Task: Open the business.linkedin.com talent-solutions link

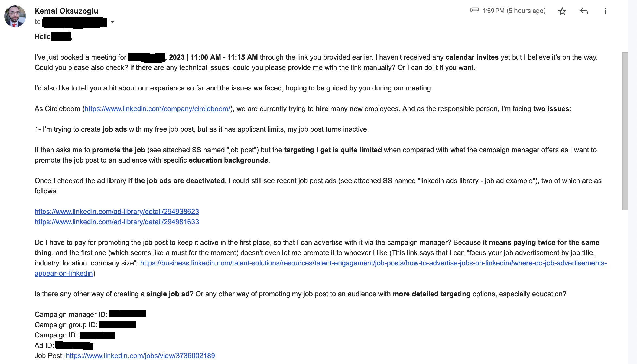Action: pyautogui.click(x=373, y=263)
